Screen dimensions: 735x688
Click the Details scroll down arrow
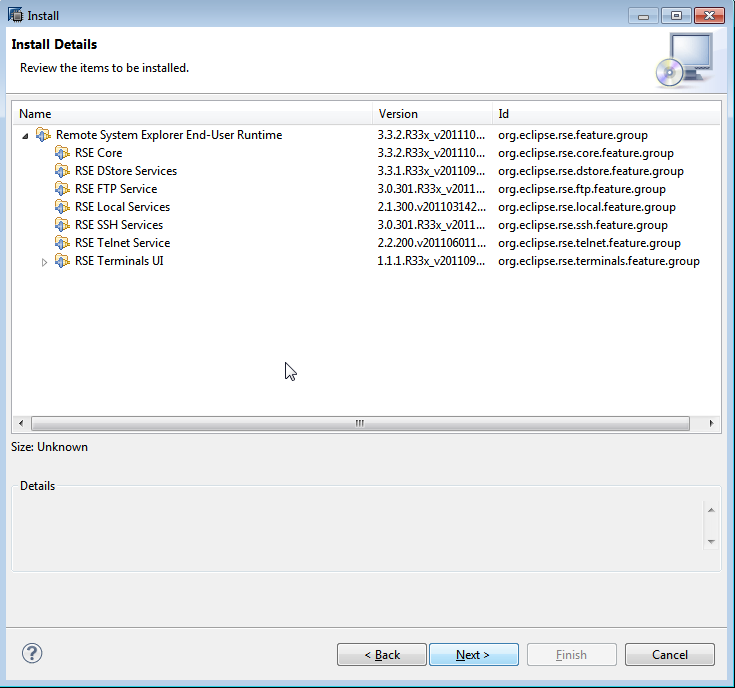pos(711,541)
